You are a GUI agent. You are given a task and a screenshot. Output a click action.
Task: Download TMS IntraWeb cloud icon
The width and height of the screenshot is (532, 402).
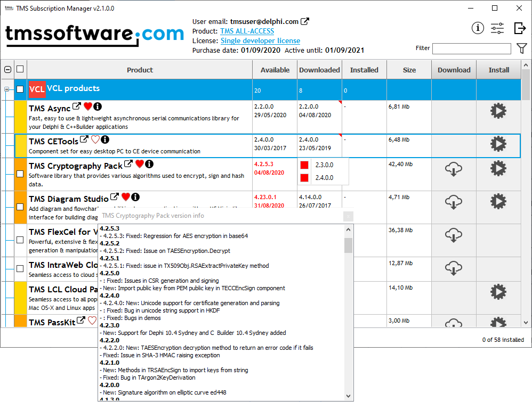[454, 267]
